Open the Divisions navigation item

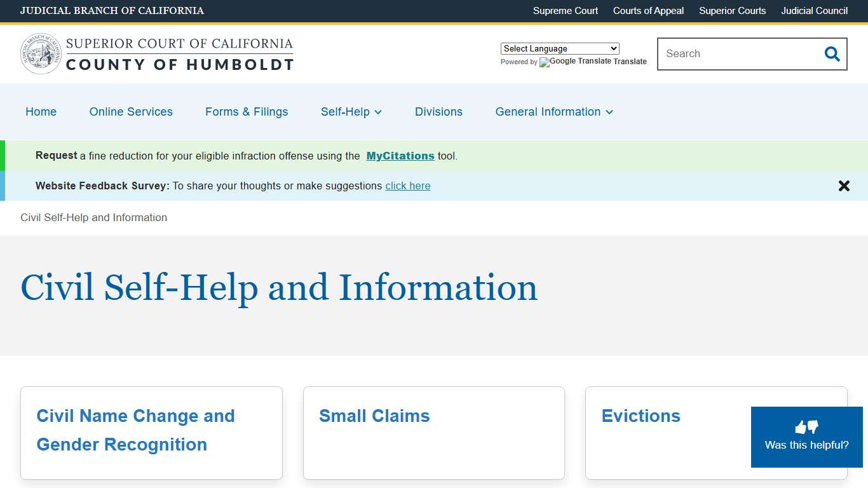pyautogui.click(x=438, y=112)
